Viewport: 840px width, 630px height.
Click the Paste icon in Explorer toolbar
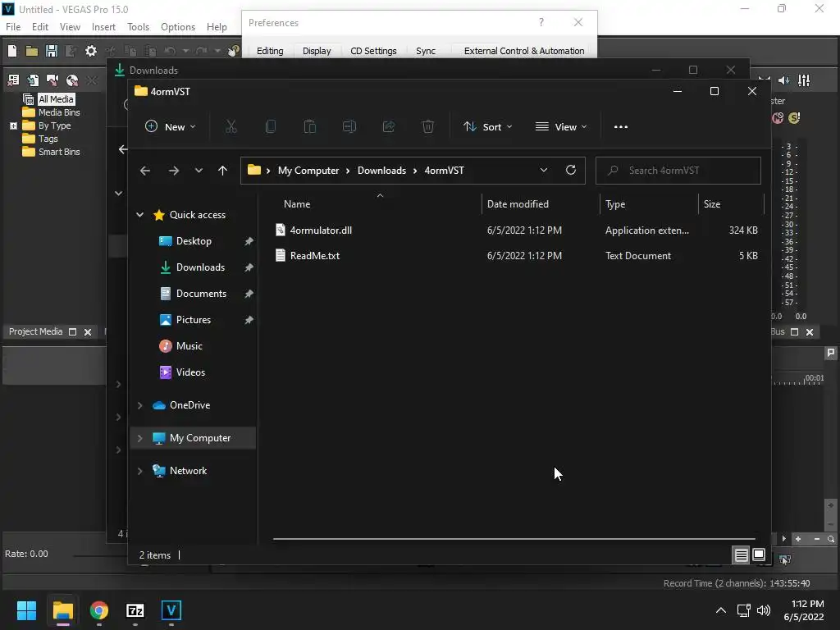pos(309,127)
